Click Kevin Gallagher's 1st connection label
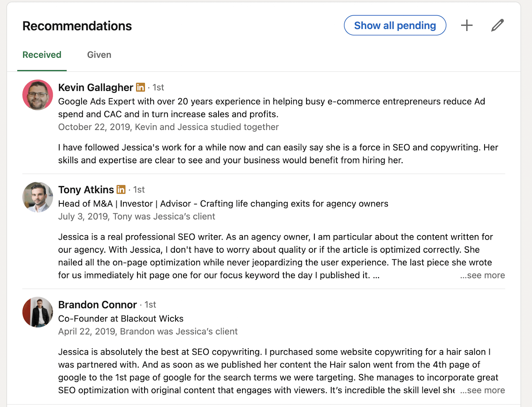The width and height of the screenshot is (532, 407). (x=158, y=87)
